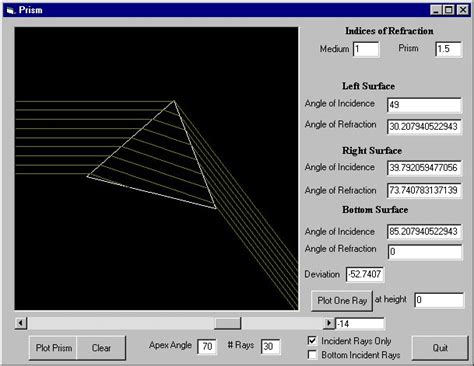This screenshot has width=474, height=366.
Task: Click the horizontal scrollbar thumb
Action: click(x=227, y=323)
